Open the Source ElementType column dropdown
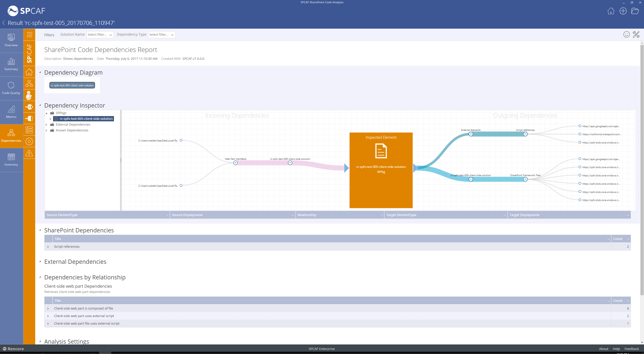The image size is (644, 354). tap(167, 215)
